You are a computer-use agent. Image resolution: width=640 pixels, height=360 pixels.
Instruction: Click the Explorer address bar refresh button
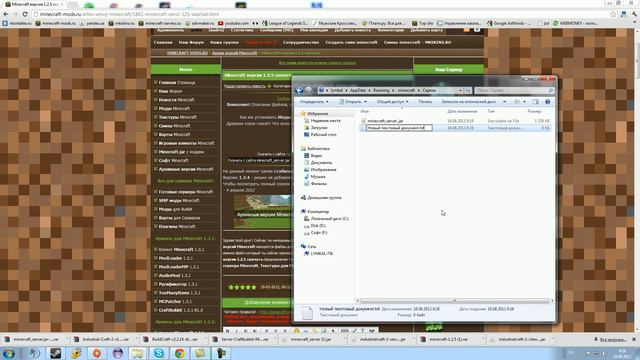coord(468,91)
